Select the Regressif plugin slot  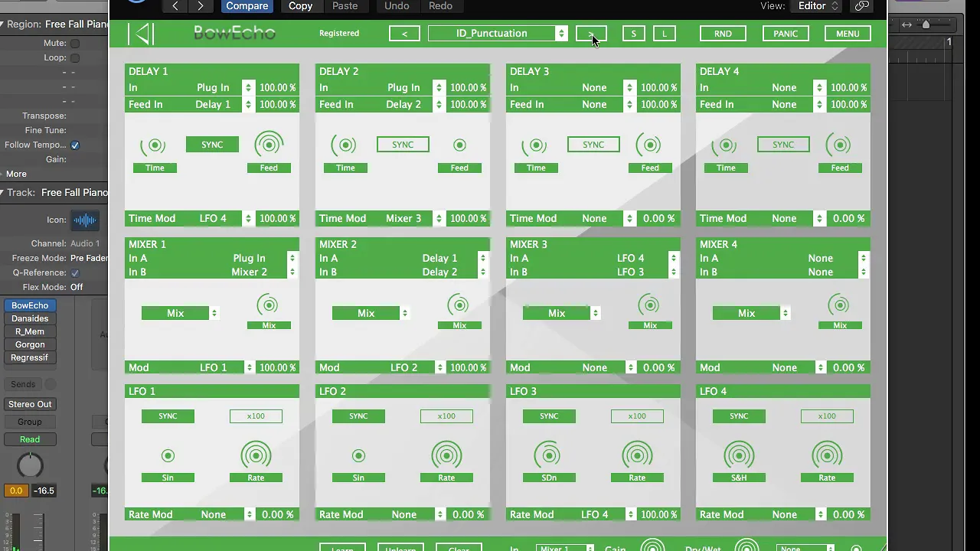(30, 357)
